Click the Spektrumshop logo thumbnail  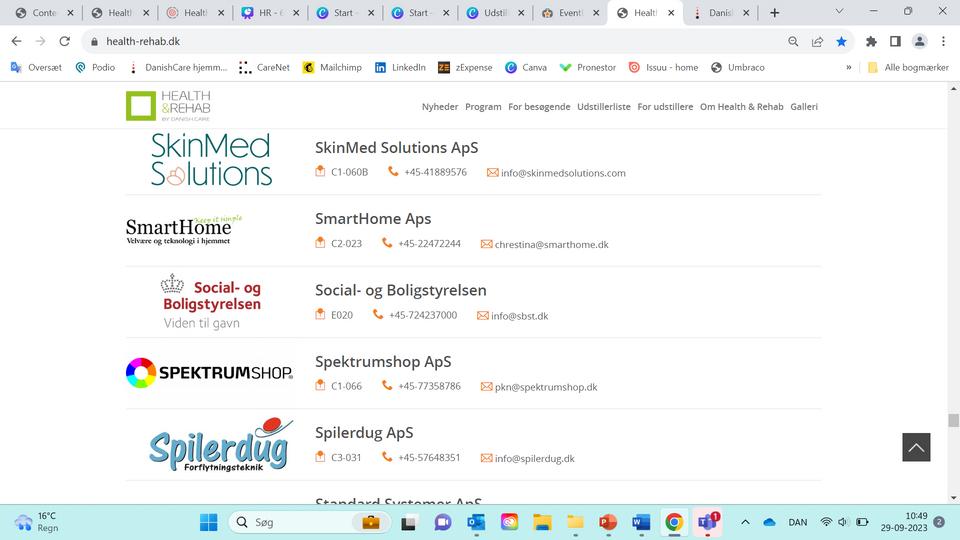[x=209, y=373]
